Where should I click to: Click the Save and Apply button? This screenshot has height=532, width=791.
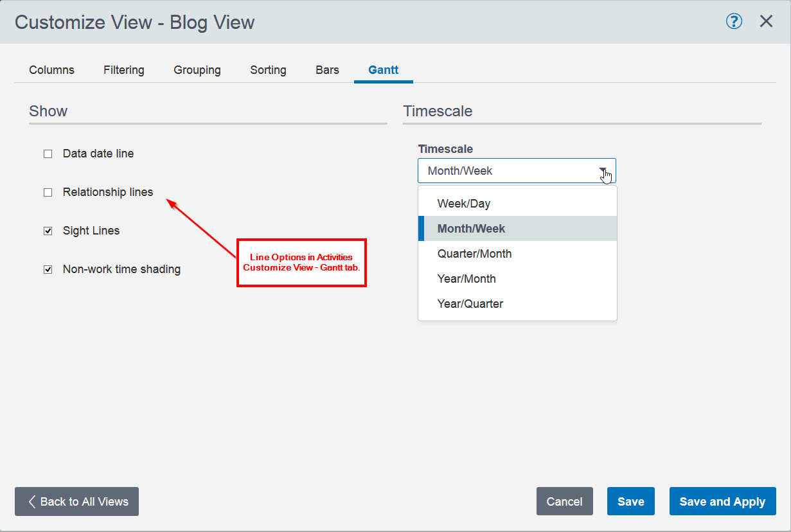[x=722, y=502]
